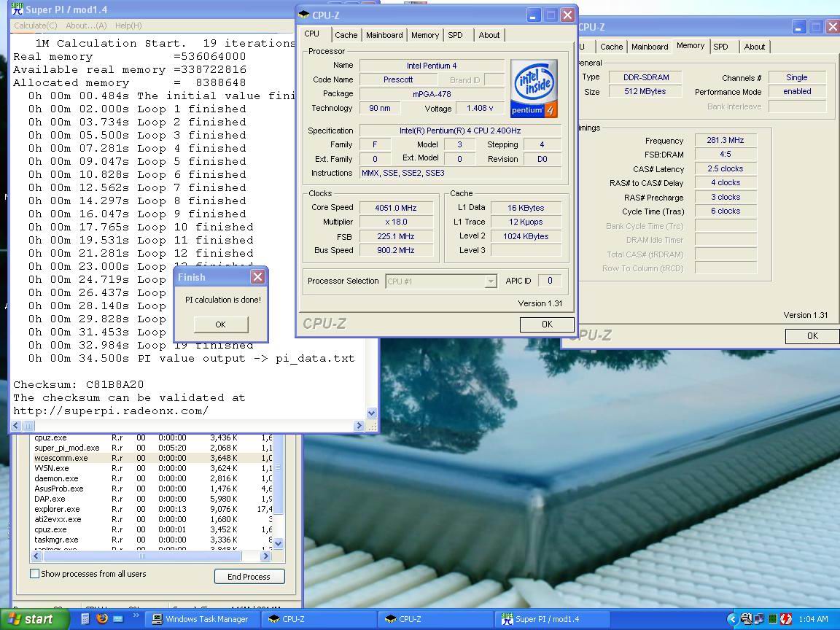Click the green system tray icon
The height and width of the screenshot is (630, 840).
tap(772, 619)
